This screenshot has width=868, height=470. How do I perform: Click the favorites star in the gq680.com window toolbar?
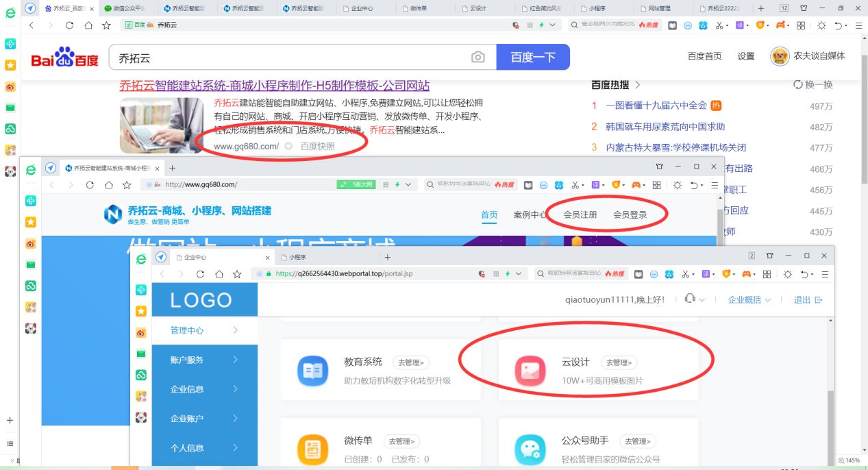pos(127,185)
